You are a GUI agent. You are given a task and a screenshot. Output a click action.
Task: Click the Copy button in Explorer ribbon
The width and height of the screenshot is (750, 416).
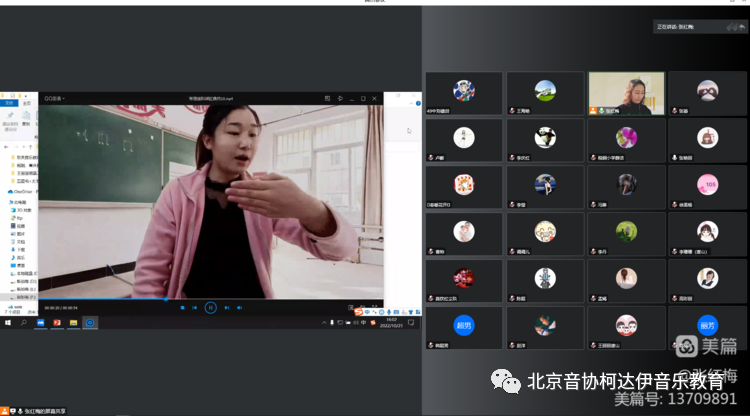[x=26, y=119]
